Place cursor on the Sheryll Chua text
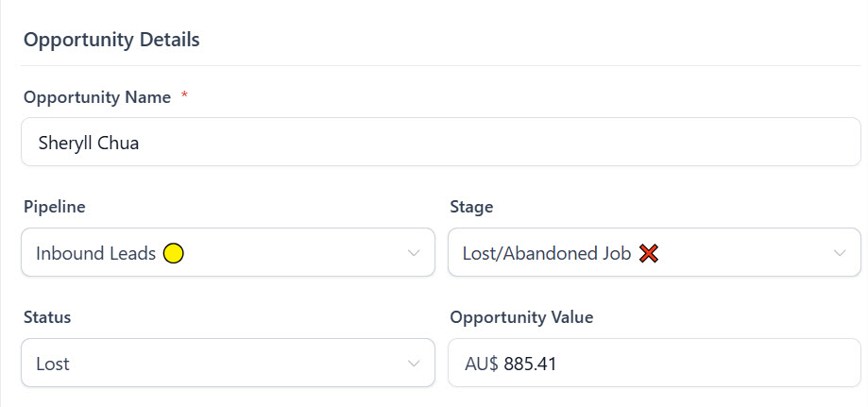Image resolution: width=868 pixels, height=407 pixels. pos(89,143)
